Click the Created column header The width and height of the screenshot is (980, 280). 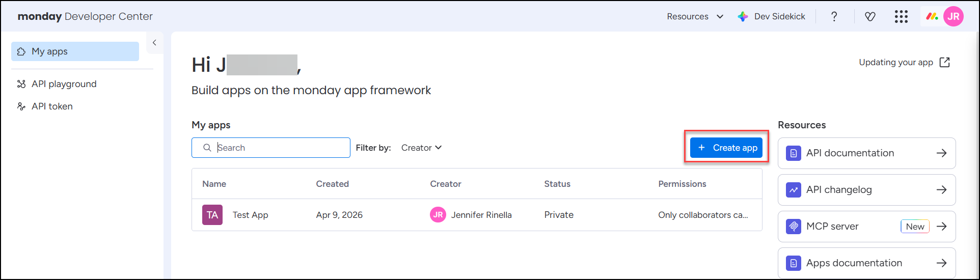pyautogui.click(x=332, y=184)
